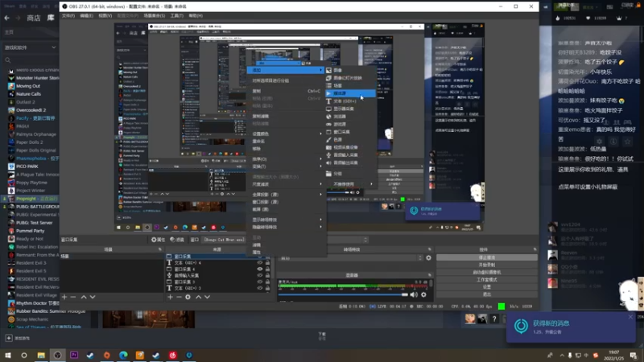Remove selected source with minus icon
Viewport: 644px width, 362px height.
[179, 297]
